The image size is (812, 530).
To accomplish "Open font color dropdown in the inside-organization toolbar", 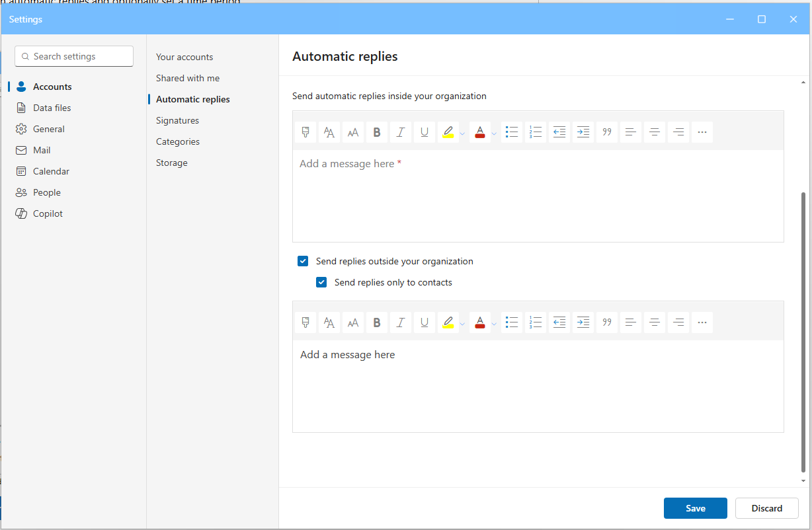I will tap(494, 133).
